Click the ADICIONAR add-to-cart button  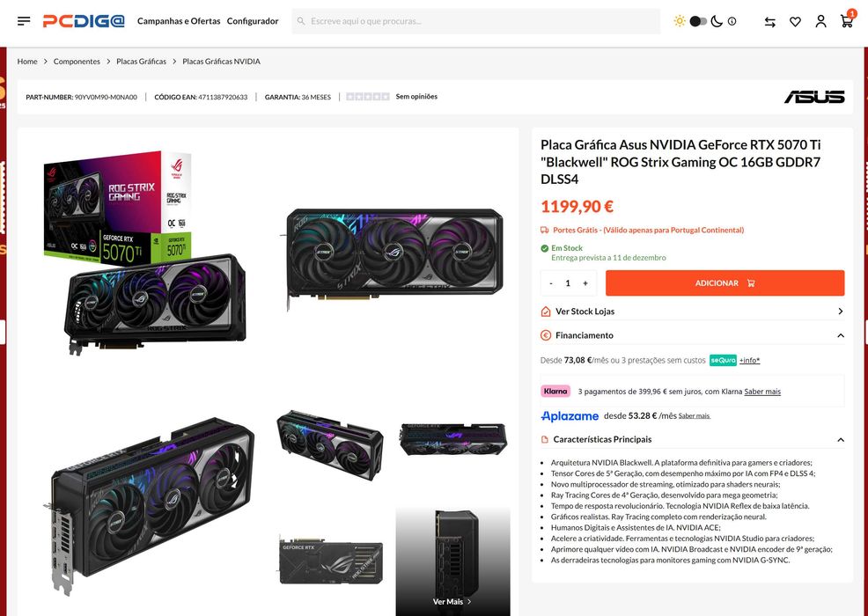coord(725,283)
